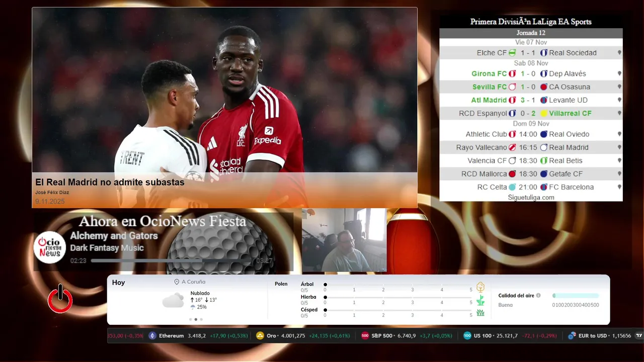The height and width of the screenshot is (362, 644).
Task: Click the map pin on Girona FC row
Action: [619, 73]
